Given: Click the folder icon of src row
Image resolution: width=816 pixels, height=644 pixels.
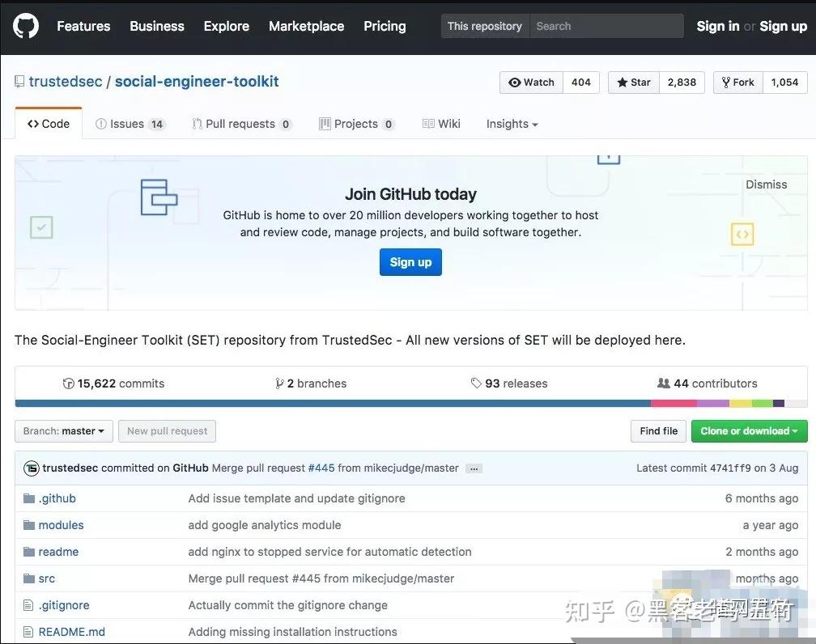Looking at the screenshot, I should (29, 578).
